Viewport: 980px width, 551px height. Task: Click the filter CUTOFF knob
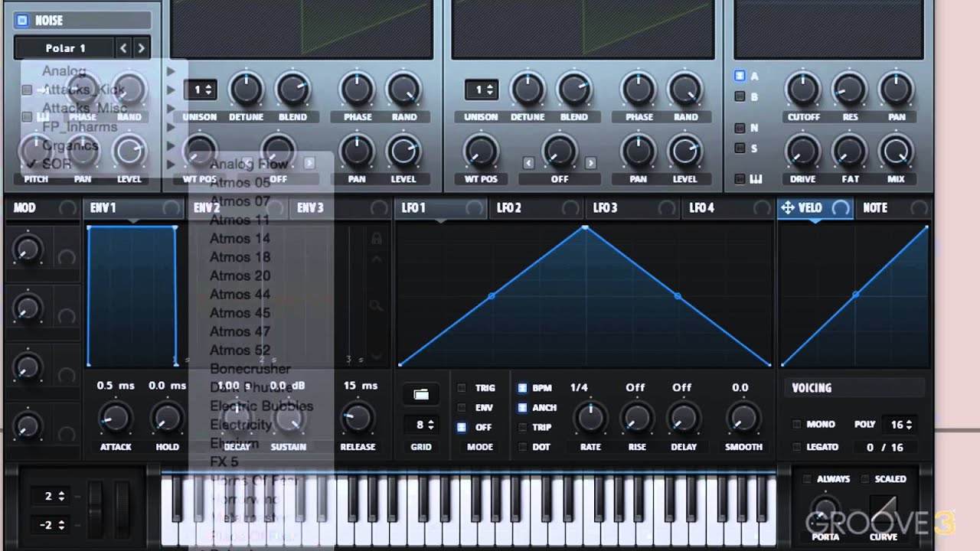click(803, 90)
